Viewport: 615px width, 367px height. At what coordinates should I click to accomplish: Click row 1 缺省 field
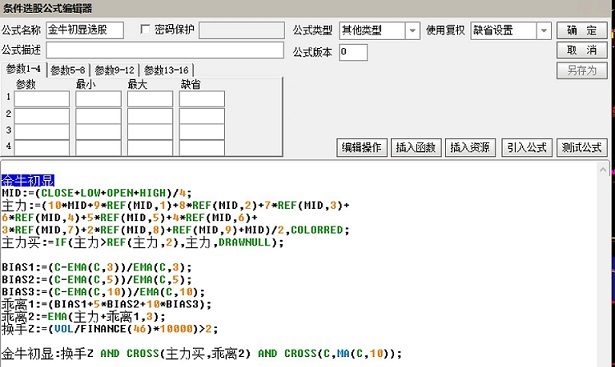click(x=202, y=99)
